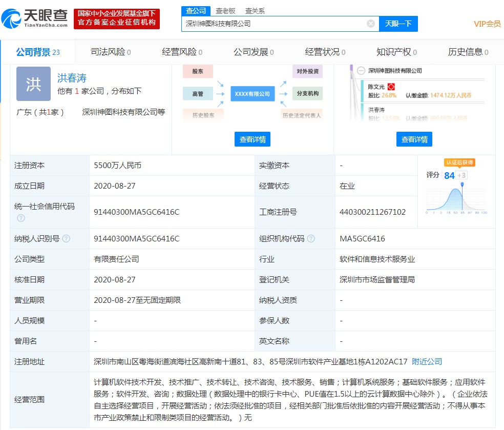Image resolution: width=504 pixels, height=430 pixels.
Task: Click the business term 2020-08-27至无固定期限
Action: pyautogui.click(x=137, y=300)
